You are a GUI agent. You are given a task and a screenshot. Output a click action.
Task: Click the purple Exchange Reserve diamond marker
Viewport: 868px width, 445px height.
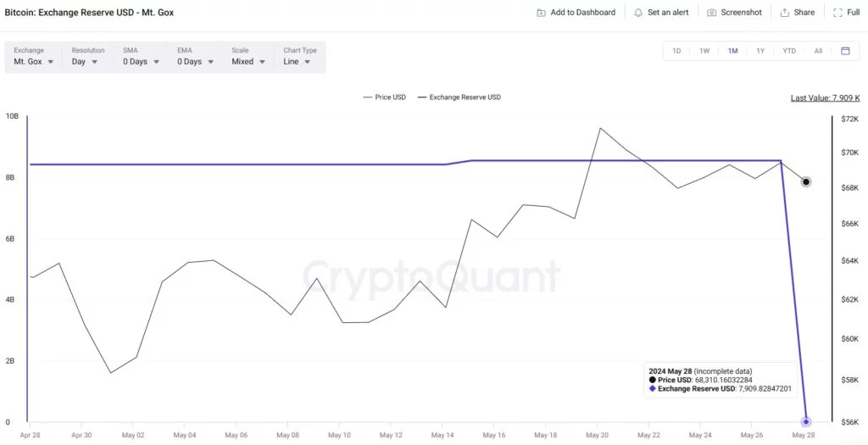(806, 422)
